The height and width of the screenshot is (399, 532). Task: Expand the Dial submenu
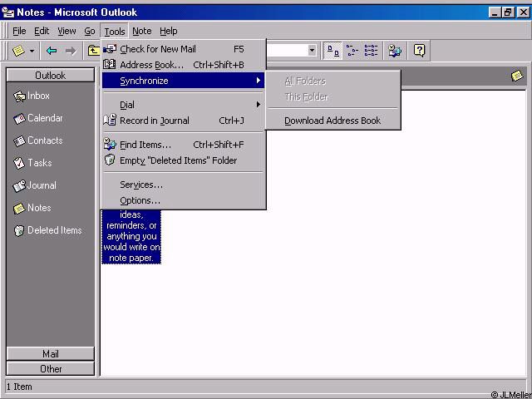(183, 105)
